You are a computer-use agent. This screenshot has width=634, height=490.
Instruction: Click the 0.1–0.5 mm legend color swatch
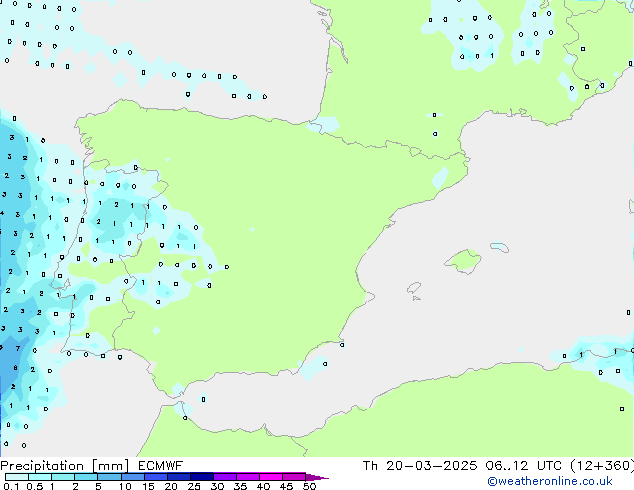pos(17,477)
